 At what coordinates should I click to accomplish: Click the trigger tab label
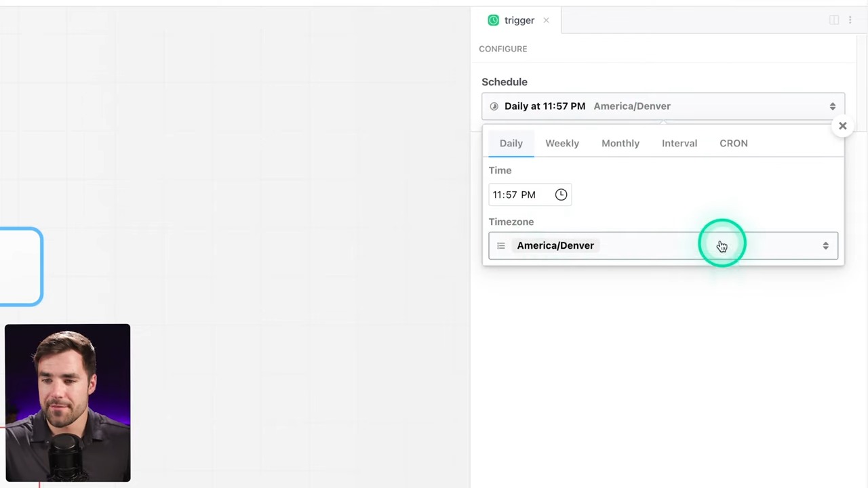(519, 20)
